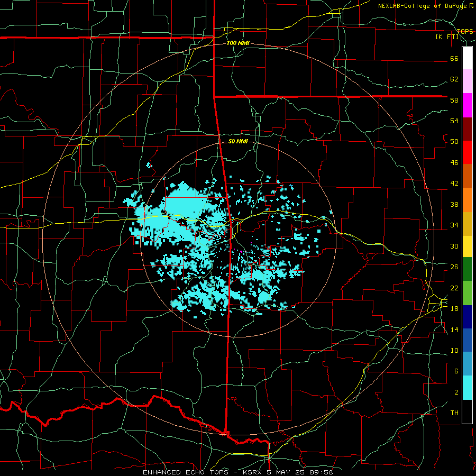The width and height of the screenshot is (476, 476).
Task: Click the 'TH' legend label
Action: pyautogui.click(x=454, y=413)
